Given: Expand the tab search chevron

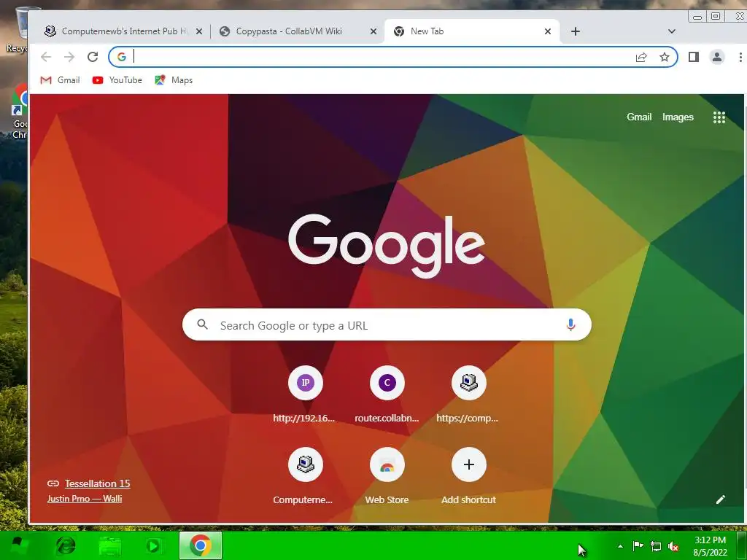Looking at the screenshot, I should coord(672,31).
